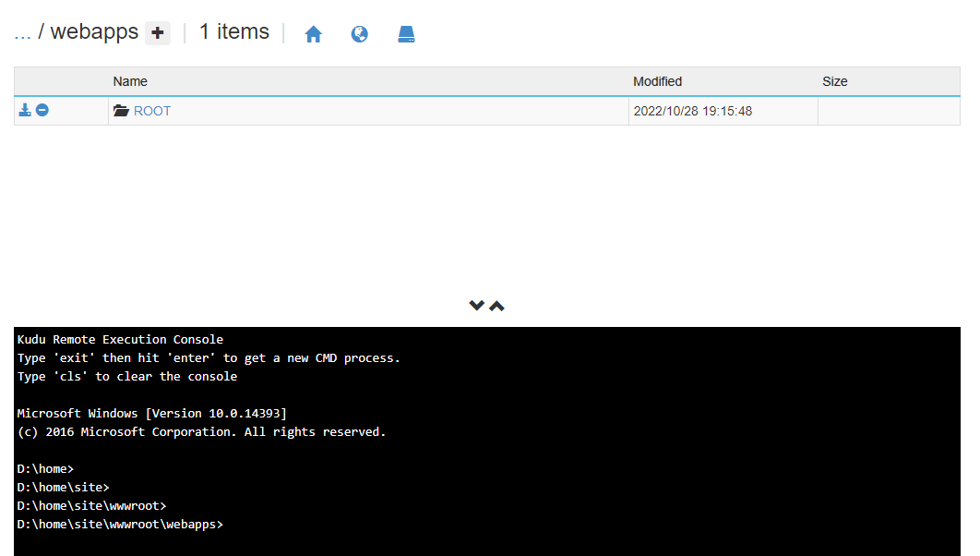Open the ROOT folder link
The width and height of the screenshot is (980, 556).
[x=152, y=111]
